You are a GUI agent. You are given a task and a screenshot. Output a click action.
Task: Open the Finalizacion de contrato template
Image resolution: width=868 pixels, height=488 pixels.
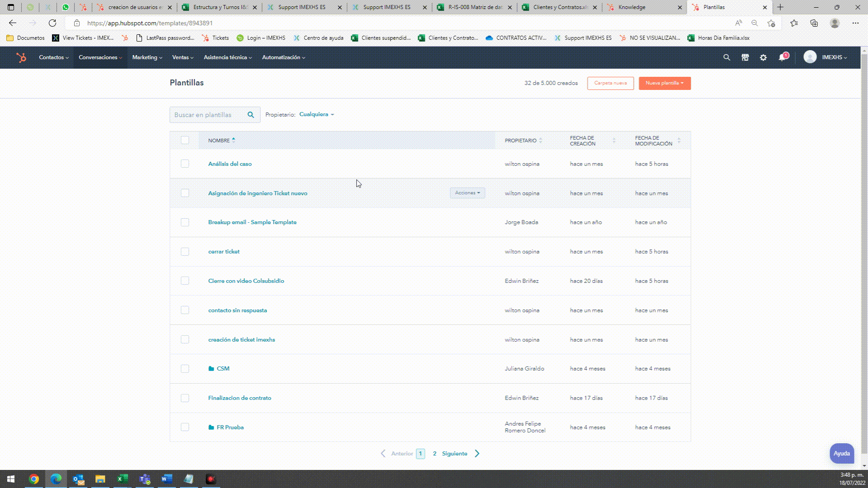point(240,398)
